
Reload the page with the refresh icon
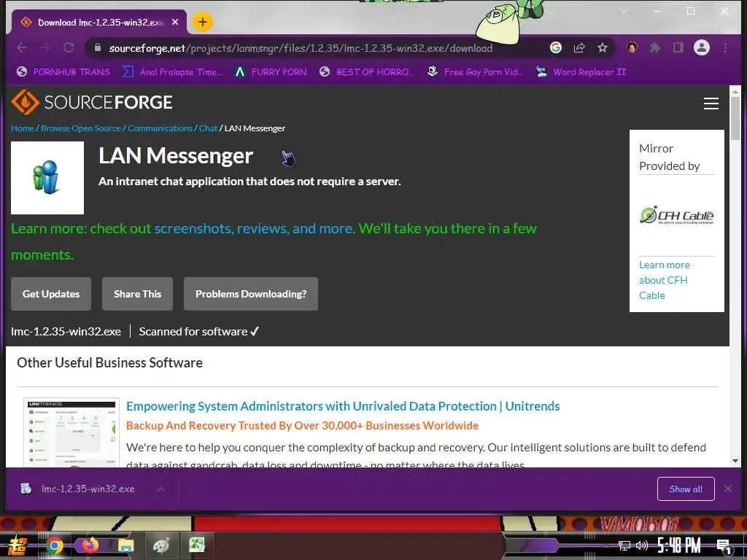(x=69, y=47)
